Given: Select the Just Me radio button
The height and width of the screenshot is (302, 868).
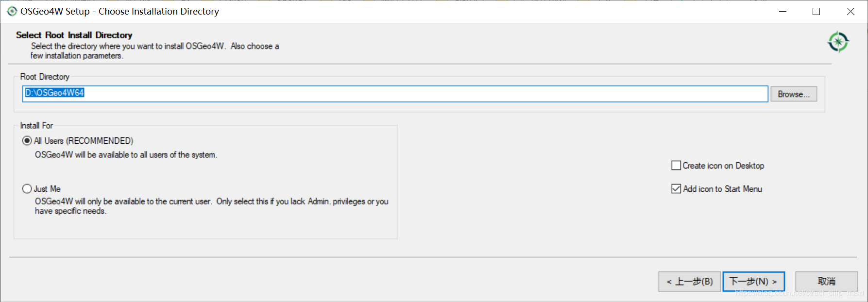Looking at the screenshot, I should tap(27, 189).
